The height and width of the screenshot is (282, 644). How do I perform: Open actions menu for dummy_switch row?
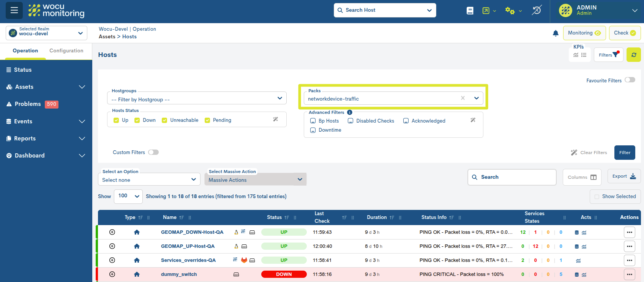tap(629, 274)
